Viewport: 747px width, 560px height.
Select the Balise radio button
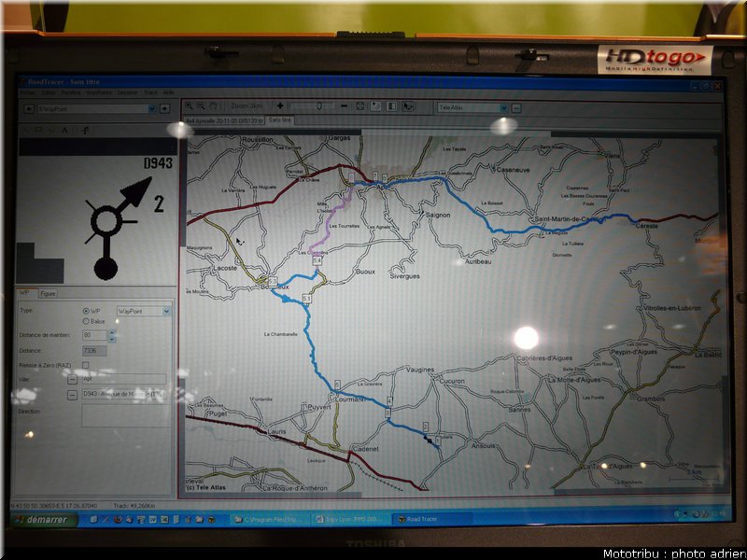tap(86, 321)
